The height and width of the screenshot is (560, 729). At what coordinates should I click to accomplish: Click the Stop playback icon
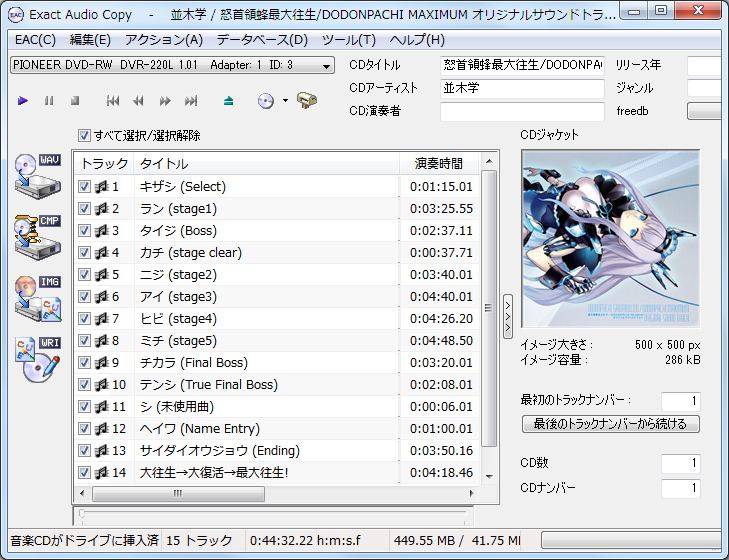(75, 101)
